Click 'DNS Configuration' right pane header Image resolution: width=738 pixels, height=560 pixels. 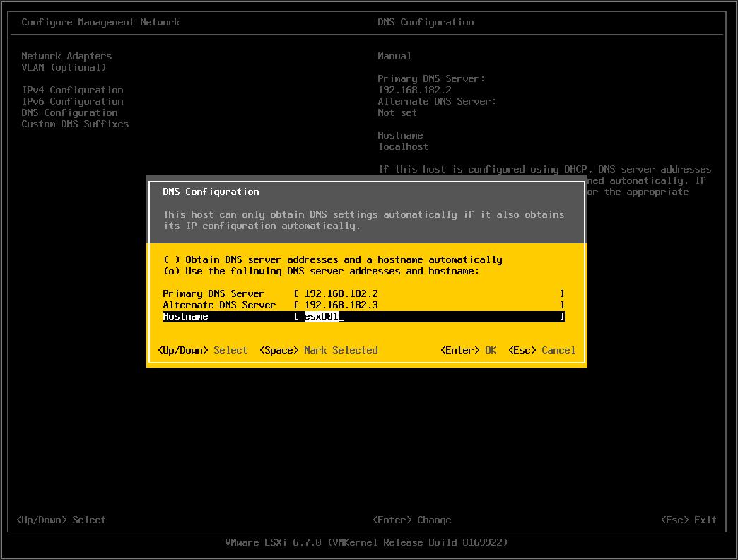[426, 22]
